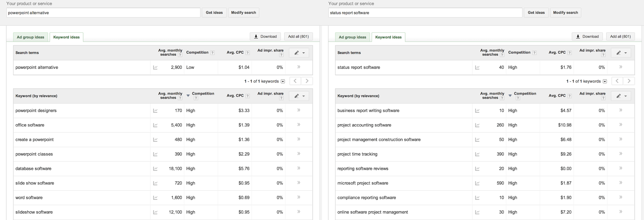This screenshot has height=220, width=644.
Task: Add office software keyword with double-arrow icon
Action: click(299, 125)
